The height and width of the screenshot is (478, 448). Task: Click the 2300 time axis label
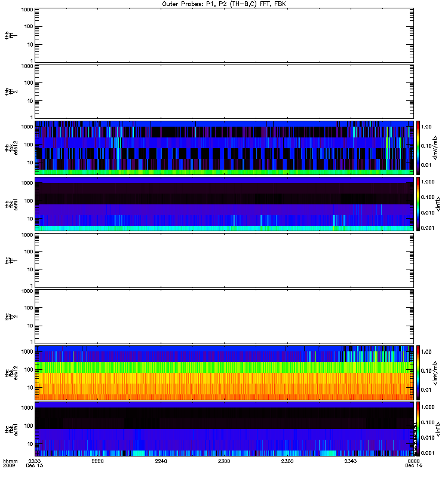224,461
